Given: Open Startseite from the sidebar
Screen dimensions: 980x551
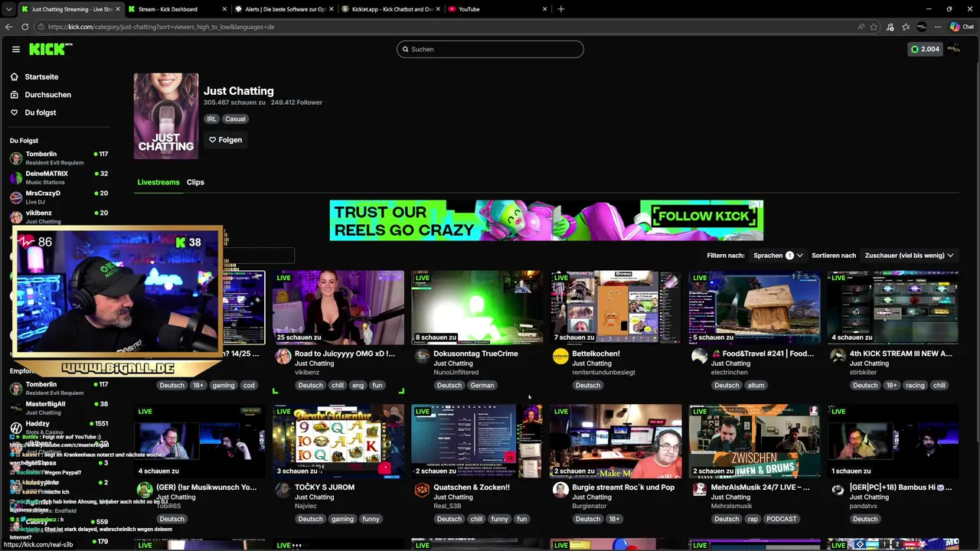Looking at the screenshot, I should [41, 77].
